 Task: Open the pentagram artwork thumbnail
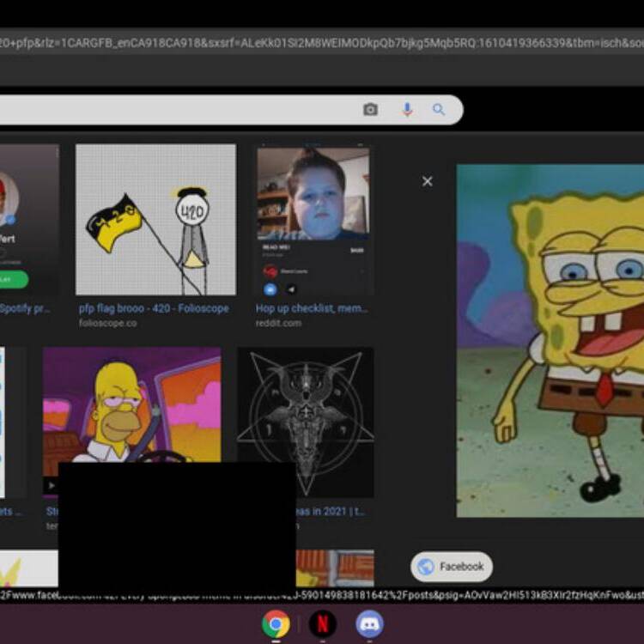coord(306,422)
